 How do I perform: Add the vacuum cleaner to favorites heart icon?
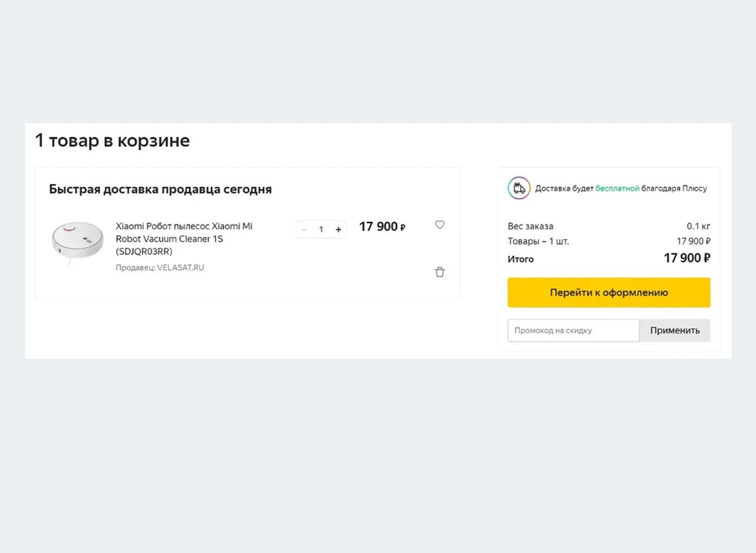click(440, 225)
